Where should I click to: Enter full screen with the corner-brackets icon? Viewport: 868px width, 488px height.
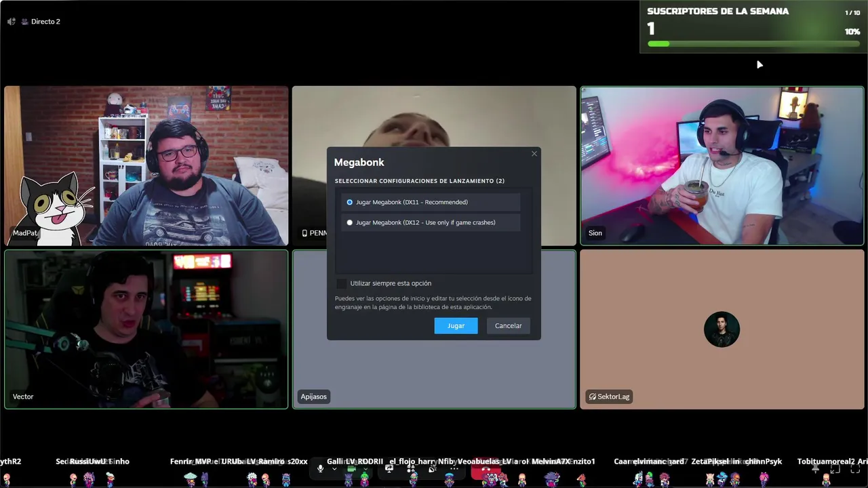tap(855, 468)
